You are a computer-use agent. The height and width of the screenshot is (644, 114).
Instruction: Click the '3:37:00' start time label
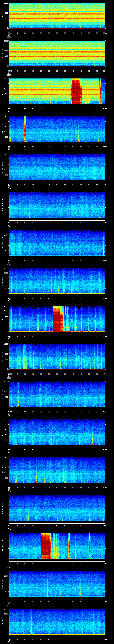click(9, 33)
